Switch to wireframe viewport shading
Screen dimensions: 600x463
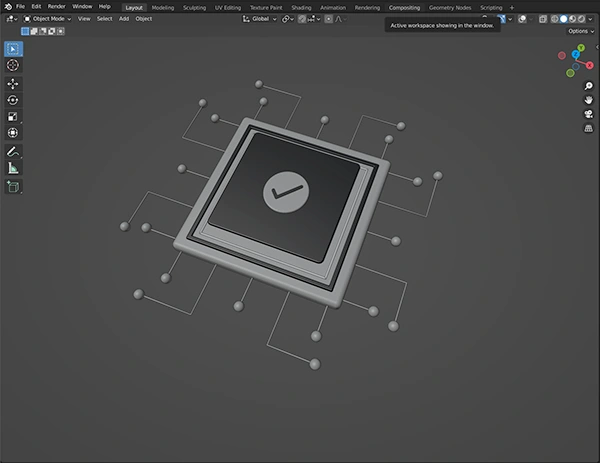click(554, 19)
